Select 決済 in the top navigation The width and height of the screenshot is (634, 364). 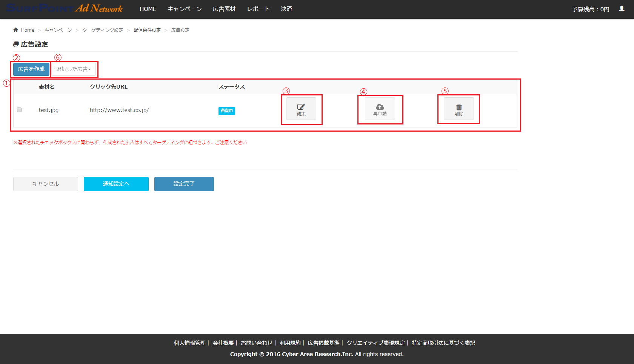286,9
